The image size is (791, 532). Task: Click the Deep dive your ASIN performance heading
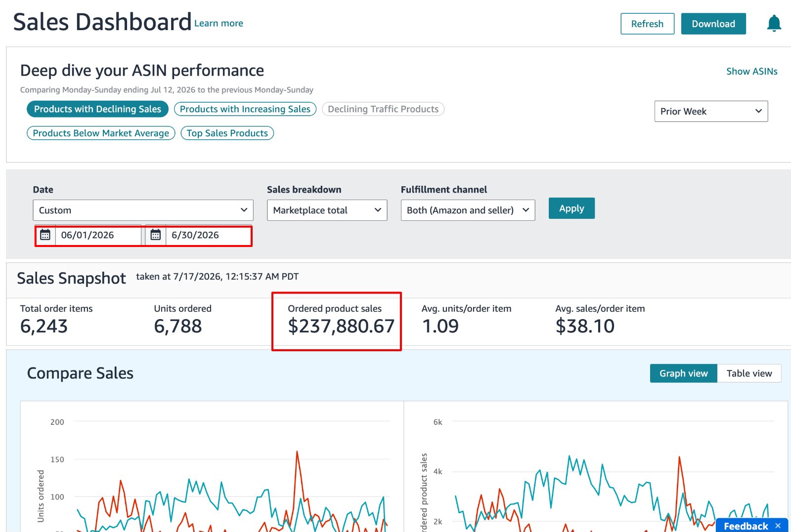142,71
